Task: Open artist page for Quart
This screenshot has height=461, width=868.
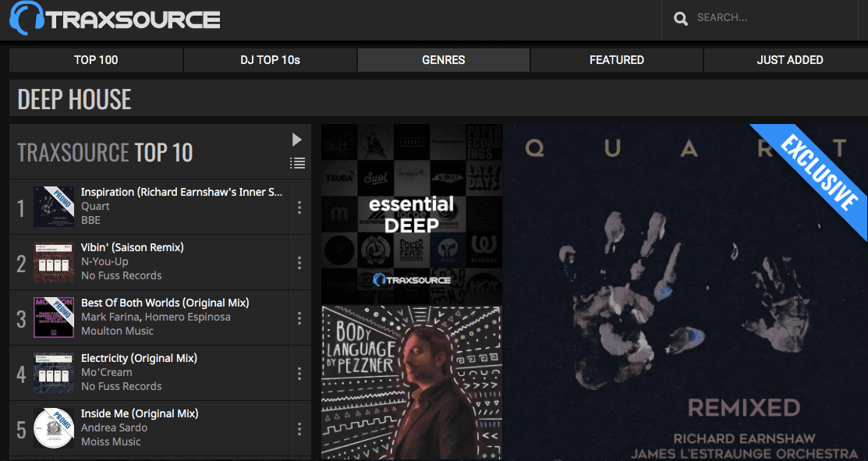Action: (x=95, y=206)
